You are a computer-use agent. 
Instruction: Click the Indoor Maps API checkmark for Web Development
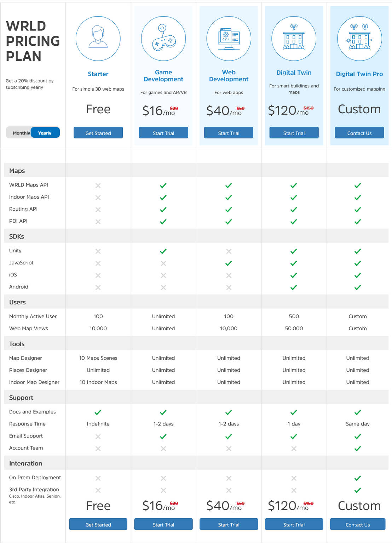[x=229, y=198]
